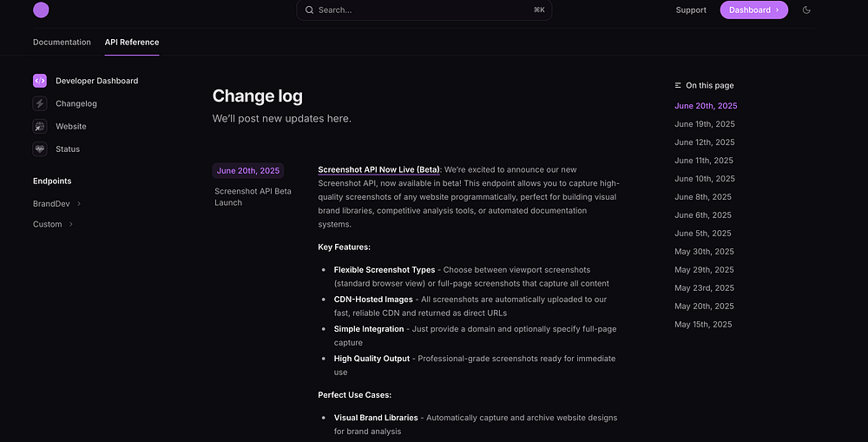
Task: Click the Status heartbeat icon
Action: click(40, 148)
